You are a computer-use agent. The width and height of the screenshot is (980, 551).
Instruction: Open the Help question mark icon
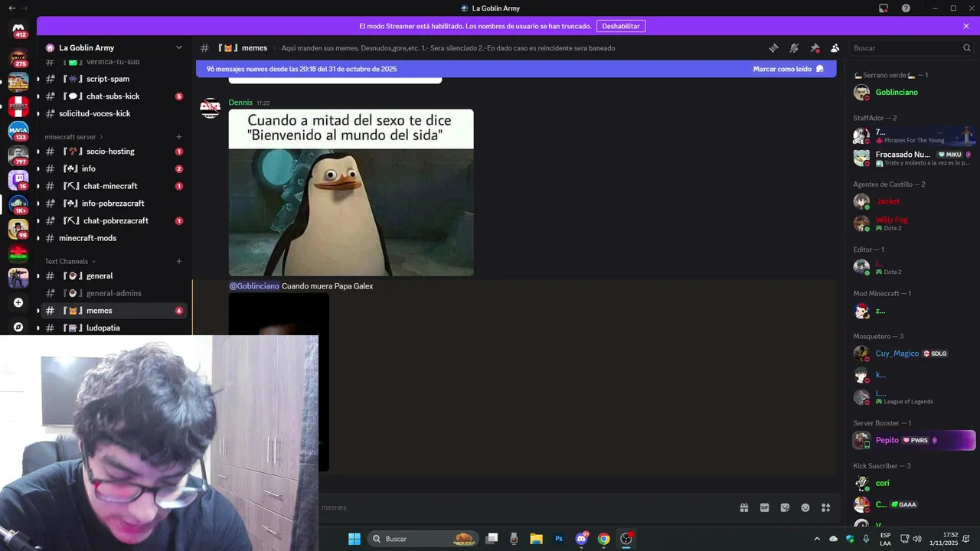point(906,8)
